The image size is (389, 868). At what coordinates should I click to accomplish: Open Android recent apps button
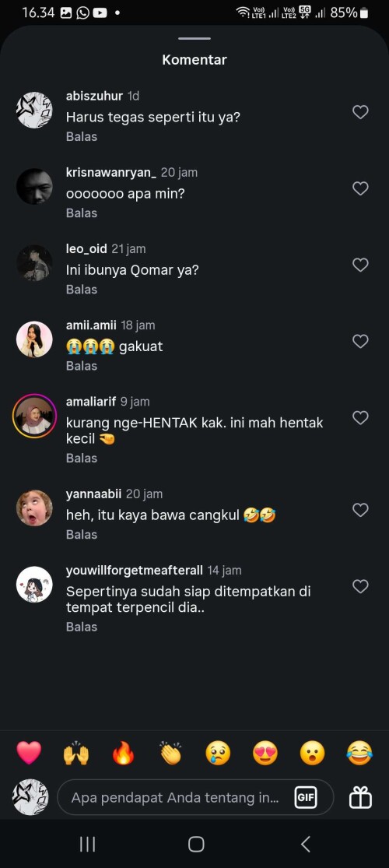87,844
